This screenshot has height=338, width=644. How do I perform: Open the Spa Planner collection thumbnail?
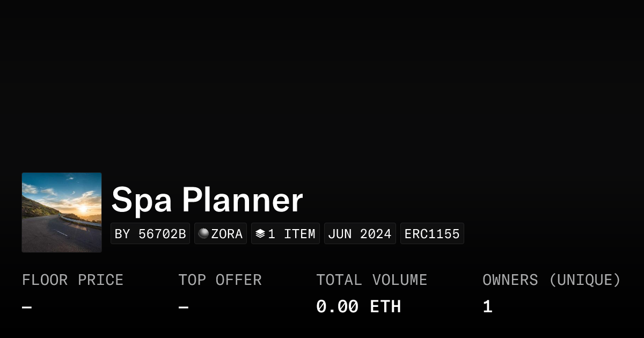click(x=62, y=212)
